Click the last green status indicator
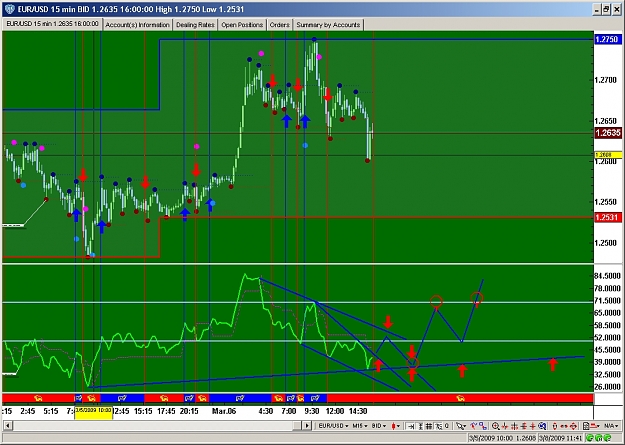 [x=607, y=438]
